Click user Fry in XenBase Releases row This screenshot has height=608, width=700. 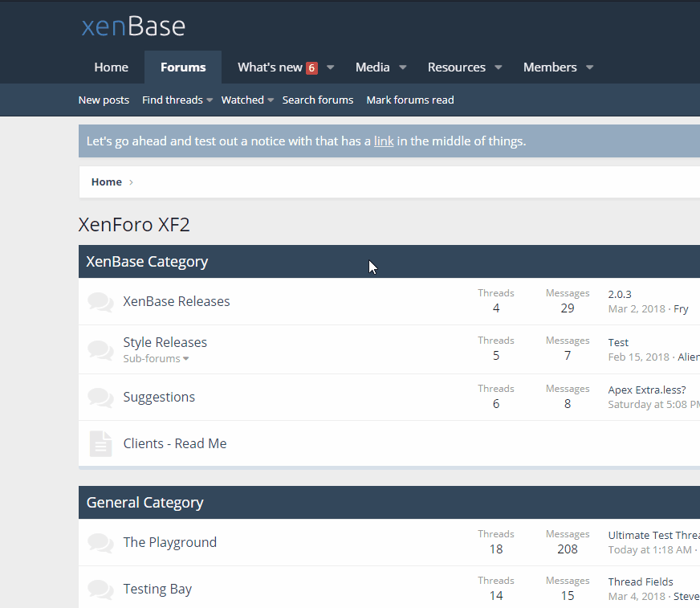pos(681,309)
